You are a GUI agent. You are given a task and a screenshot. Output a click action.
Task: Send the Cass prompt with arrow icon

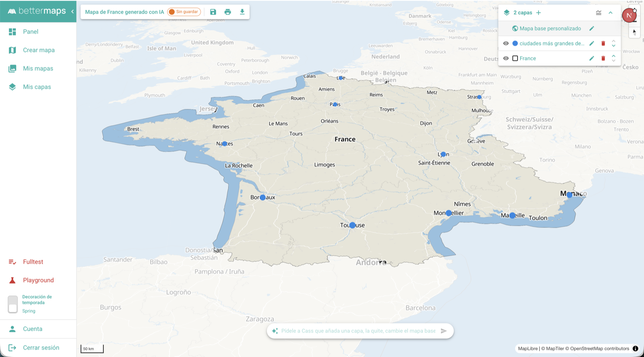point(444,331)
